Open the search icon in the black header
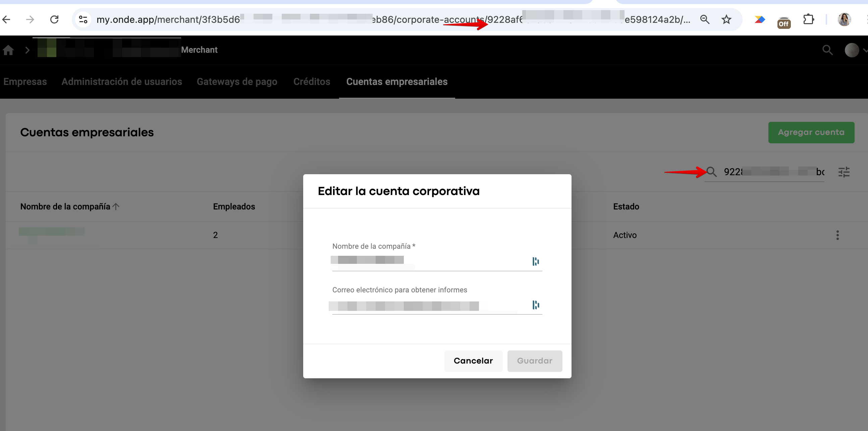This screenshot has height=431, width=868. [x=827, y=50]
